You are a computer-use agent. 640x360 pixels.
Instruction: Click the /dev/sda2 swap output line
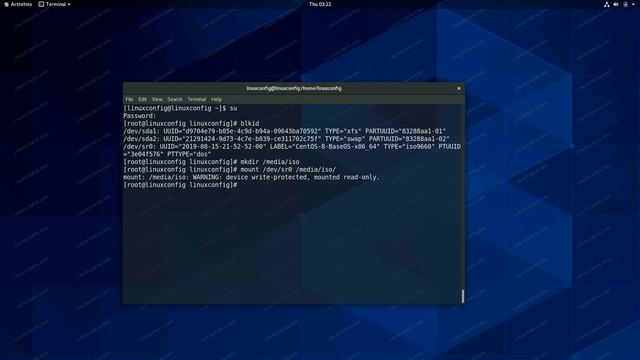[286, 139]
